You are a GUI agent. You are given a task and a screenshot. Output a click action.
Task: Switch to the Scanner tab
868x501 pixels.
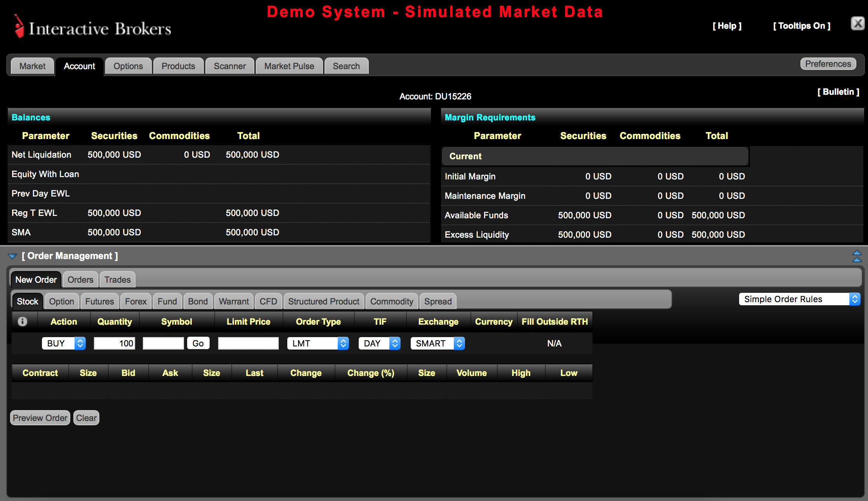point(229,66)
